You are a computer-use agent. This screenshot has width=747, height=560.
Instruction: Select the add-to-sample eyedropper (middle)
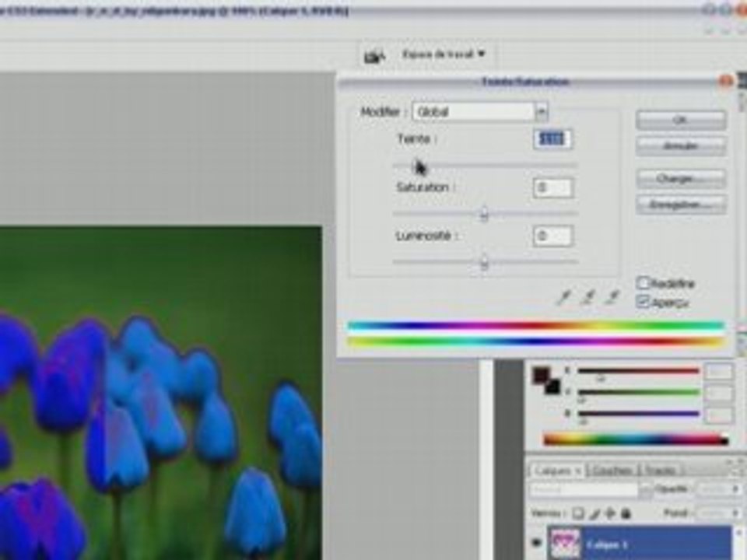coord(588,298)
